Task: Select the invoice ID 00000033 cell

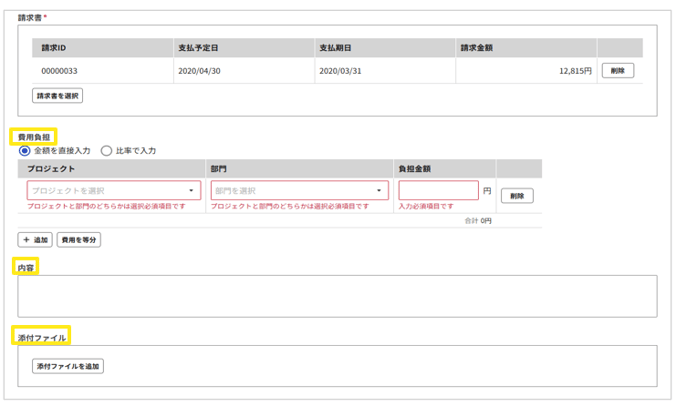Action: point(61,71)
